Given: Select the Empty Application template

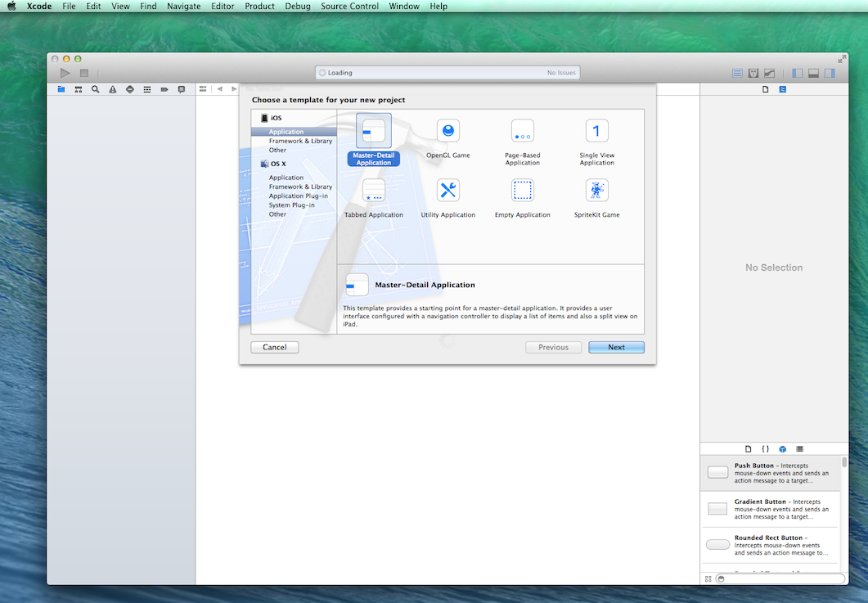Looking at the screenshot, I should (x=522, y=198).
